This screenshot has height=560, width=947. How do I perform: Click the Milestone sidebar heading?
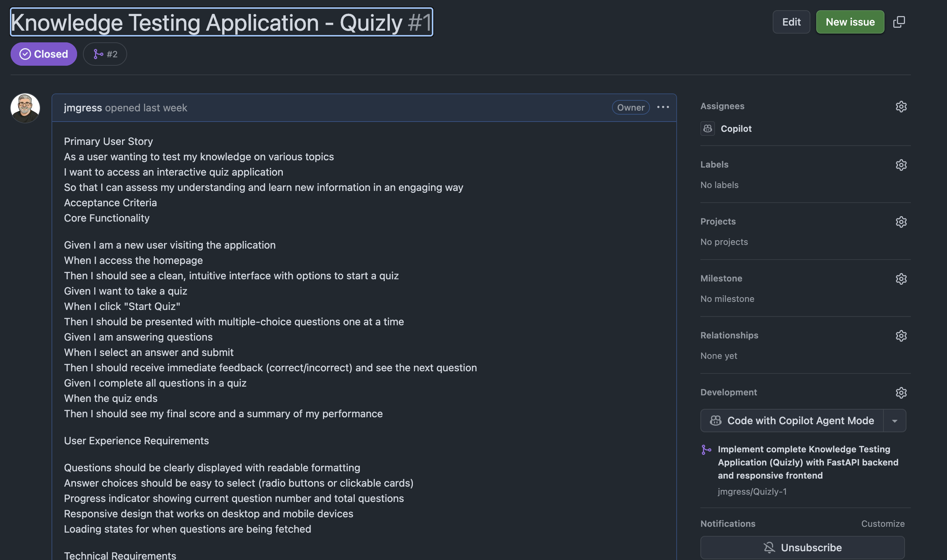tap(721, 279)
